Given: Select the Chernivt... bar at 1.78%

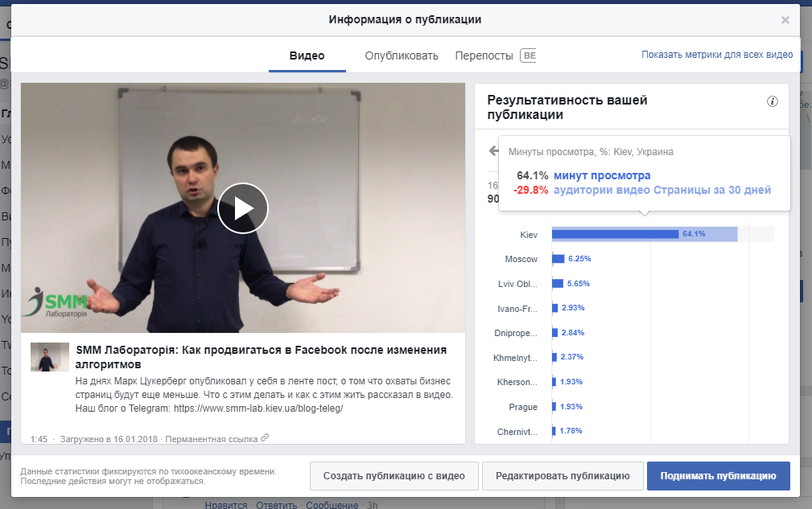Looking at the screenshot, I should point(554,431).
